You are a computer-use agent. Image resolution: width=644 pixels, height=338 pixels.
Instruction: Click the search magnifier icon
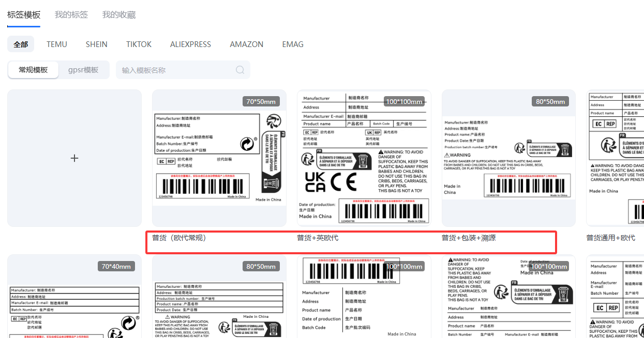pos(240,70)
